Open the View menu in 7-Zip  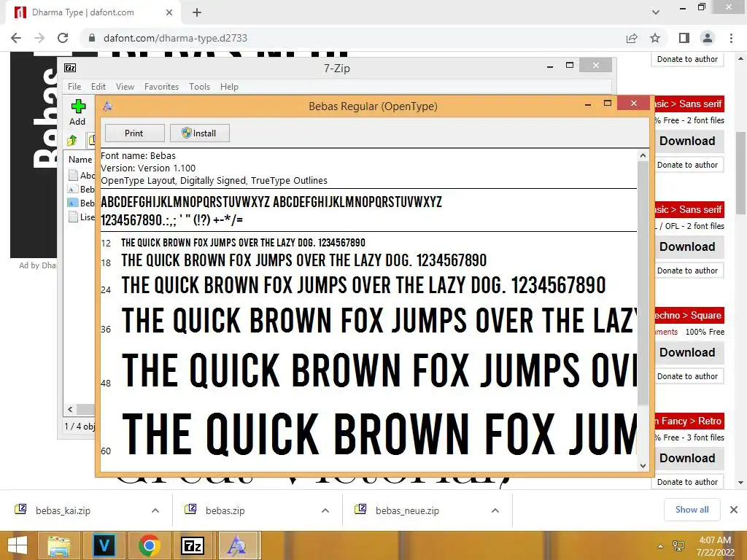pyautogui.click(x=125, y=87)
